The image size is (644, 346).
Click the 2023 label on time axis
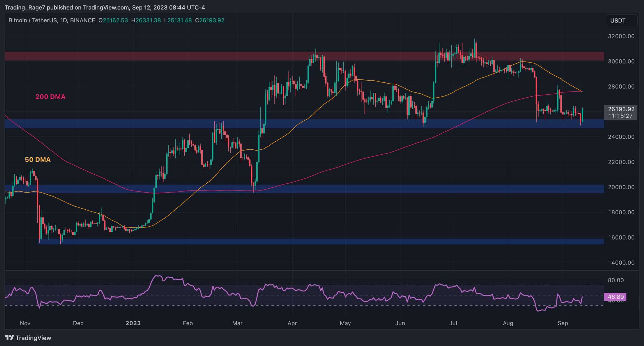coord(133,323)
